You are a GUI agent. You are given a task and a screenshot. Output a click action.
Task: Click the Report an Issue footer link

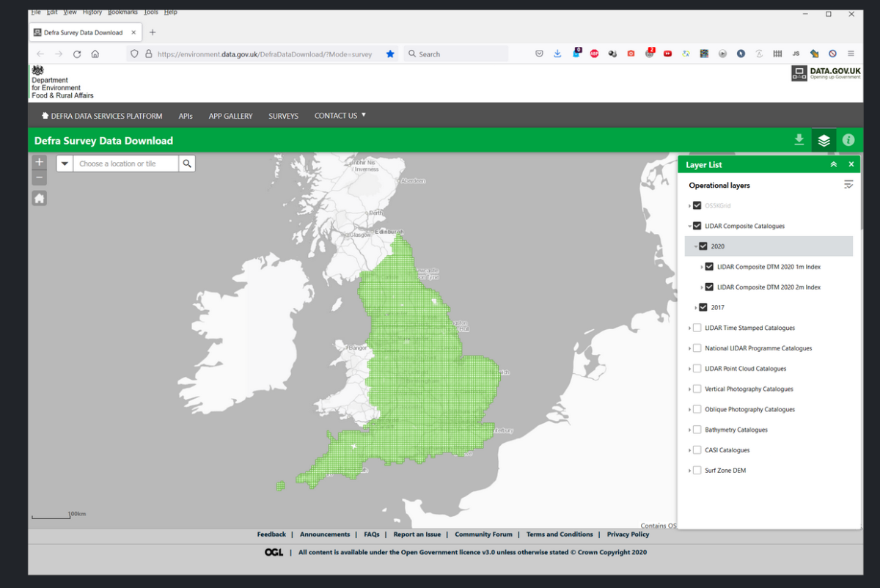pos(417,534)
